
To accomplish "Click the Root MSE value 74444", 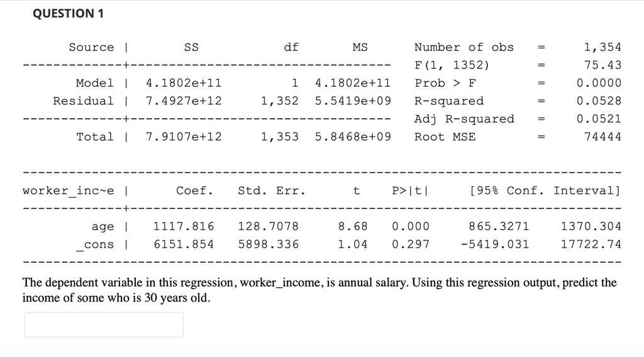I will coord(602,136).
